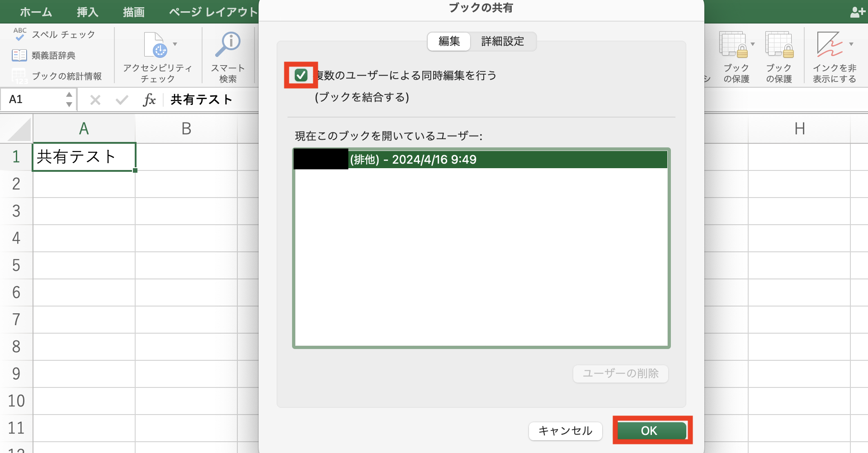868x453 pixels.
Task: Confirm the formula bar entry (check icon)
Action: pos(122,99)
